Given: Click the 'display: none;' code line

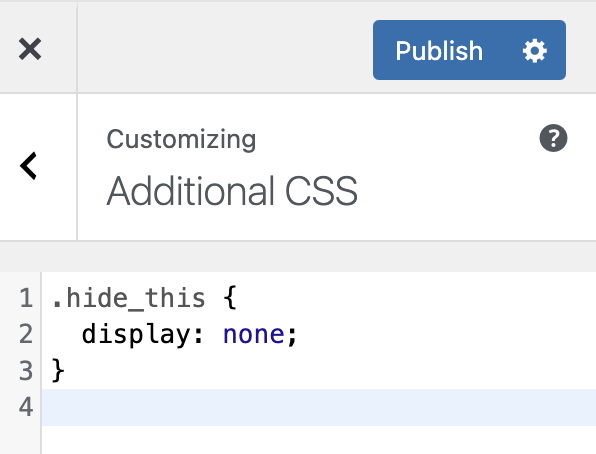Looking at the screenshot, I should coord(189,335).
